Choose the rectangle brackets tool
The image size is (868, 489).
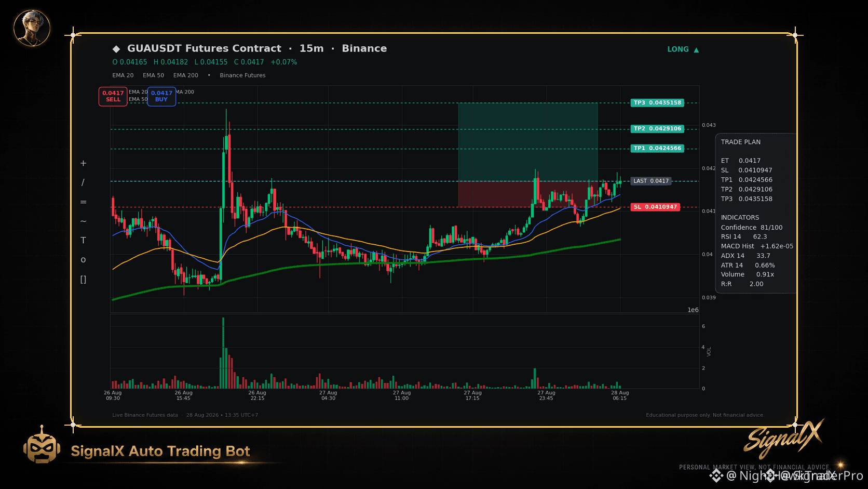[83, 279]
